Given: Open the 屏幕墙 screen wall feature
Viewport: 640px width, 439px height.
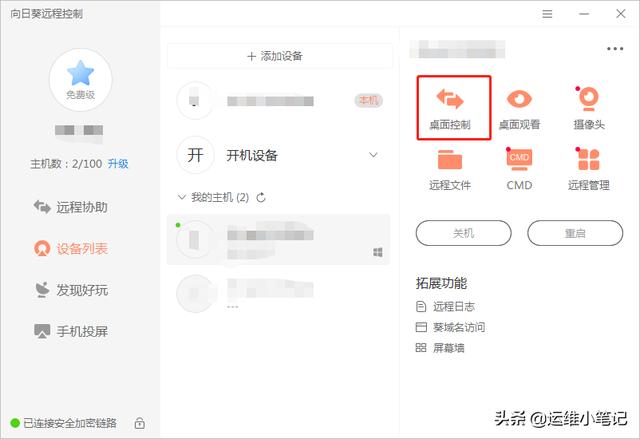Looking at the screenshot, I should tap(440, 348).
